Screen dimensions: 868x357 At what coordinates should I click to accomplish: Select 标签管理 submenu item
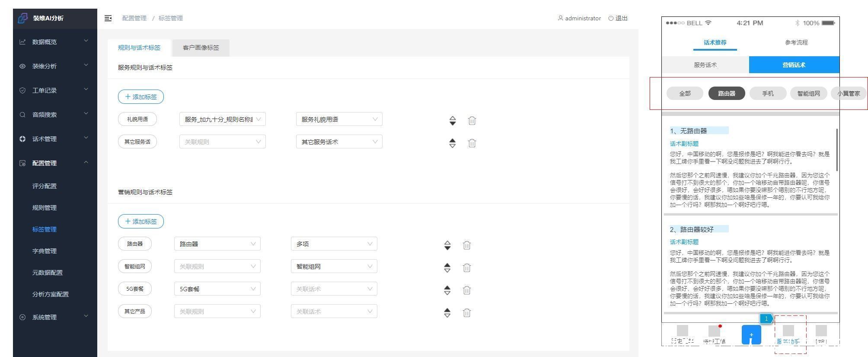[x=45, y=229]
